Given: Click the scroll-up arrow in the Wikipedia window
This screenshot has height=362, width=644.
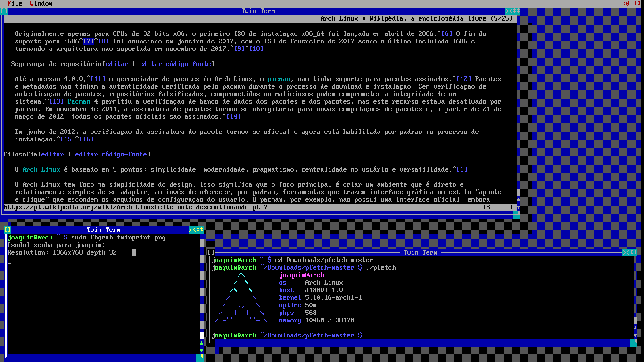Looking at the screenshot, I should pos(519,199).
